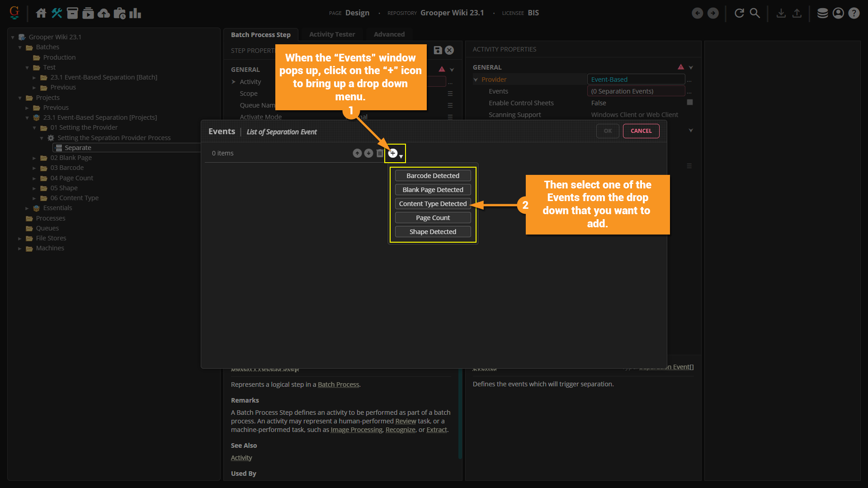Open the search magnifier icon

(x=755, y=13)
